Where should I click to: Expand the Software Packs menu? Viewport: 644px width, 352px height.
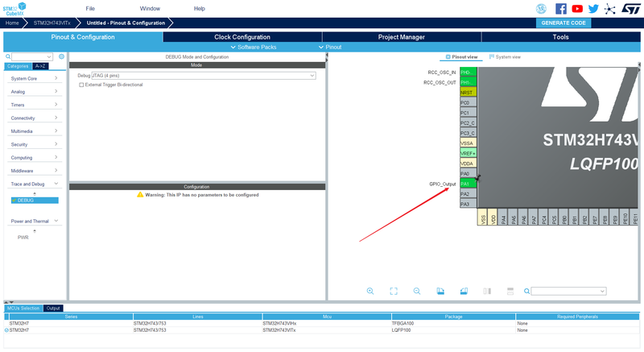tap(254, 48)
